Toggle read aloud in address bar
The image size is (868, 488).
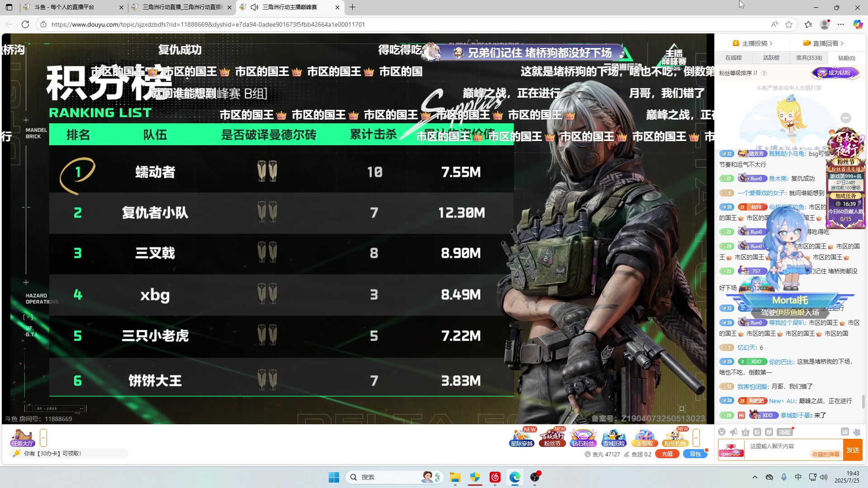[774, 24]
